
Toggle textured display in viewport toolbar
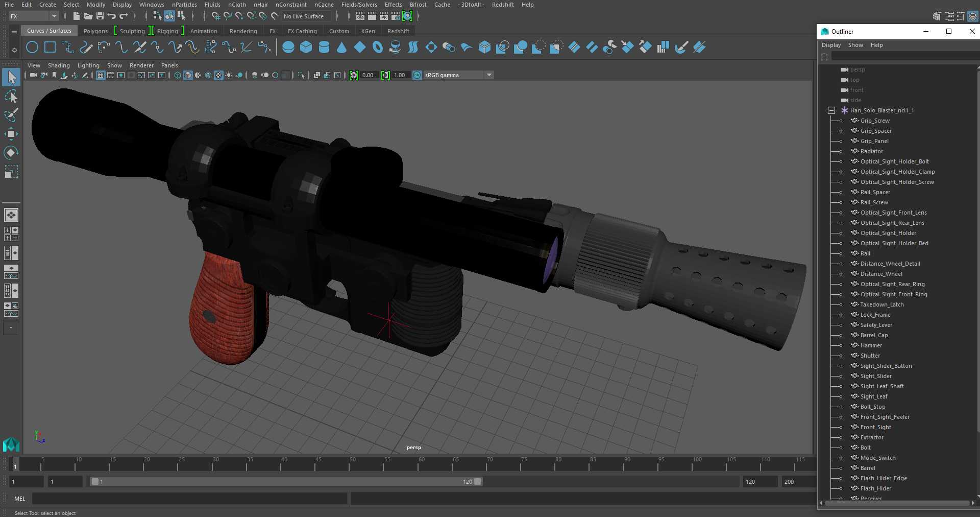(x=218, y=75)
